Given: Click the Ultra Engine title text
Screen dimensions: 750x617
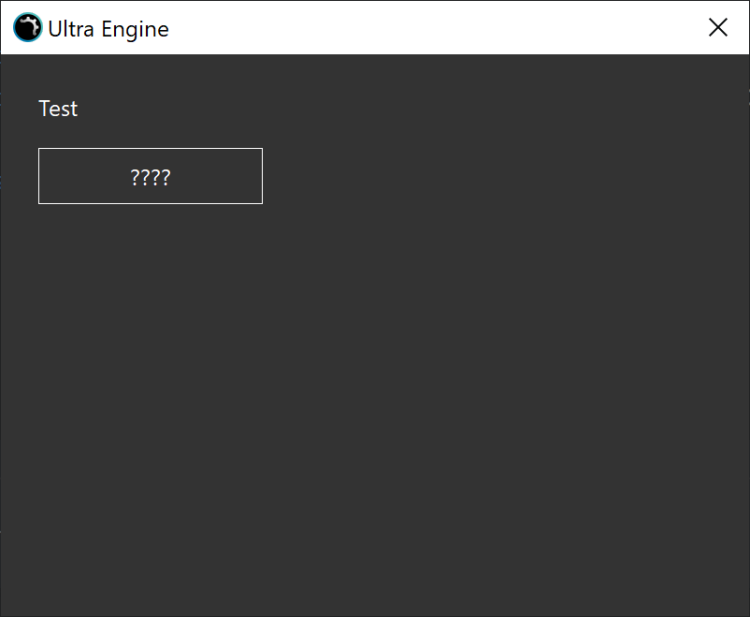Looking at the screenshot, I should pos(108,29).
